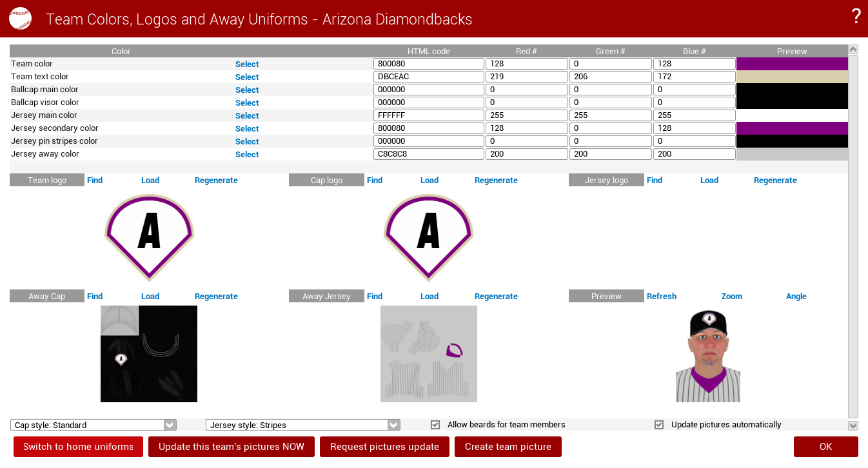Viewport: 868px width, 468px height.
Task: Open the Cap style: Standard dropdown
Action: (x=94, y=425)
